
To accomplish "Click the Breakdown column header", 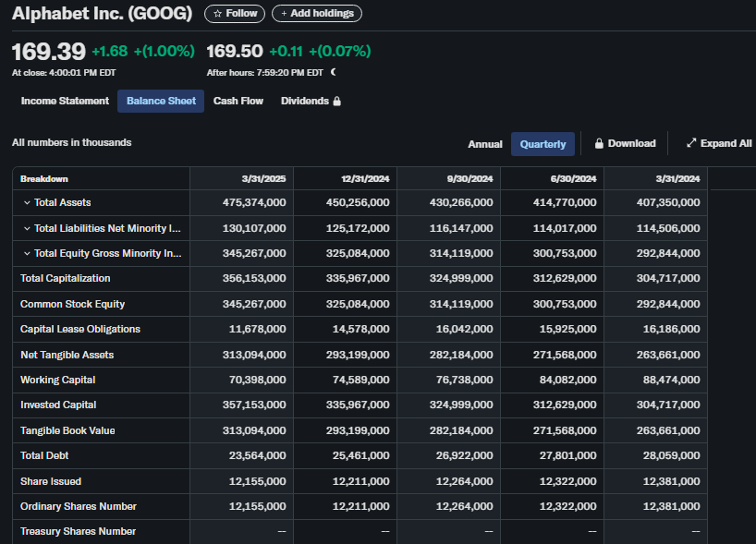I will click(x=44, y=179).
